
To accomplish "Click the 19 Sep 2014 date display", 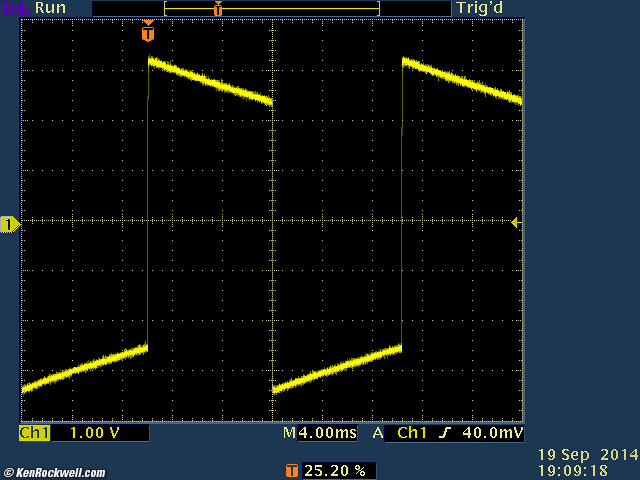I will (x=581, y=453).
